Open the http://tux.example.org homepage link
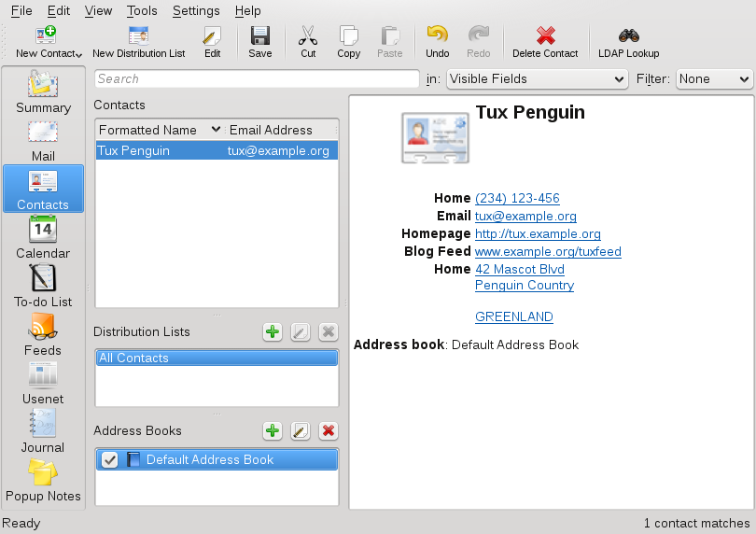The width and height of the screenshot is (756, 534). point(538,233)
